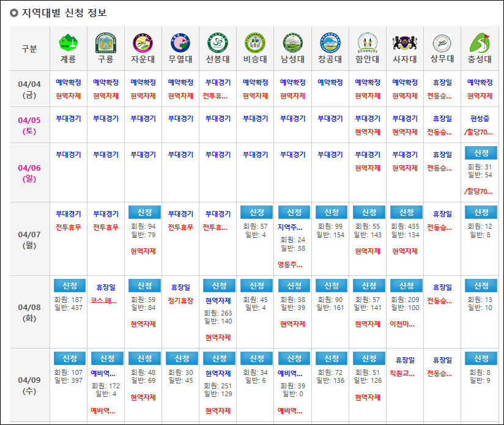Image resolution: width=504 pixels, height=425 pixels.
Task: Apply for 충성대 on 04/06
Action: point(481,153)
